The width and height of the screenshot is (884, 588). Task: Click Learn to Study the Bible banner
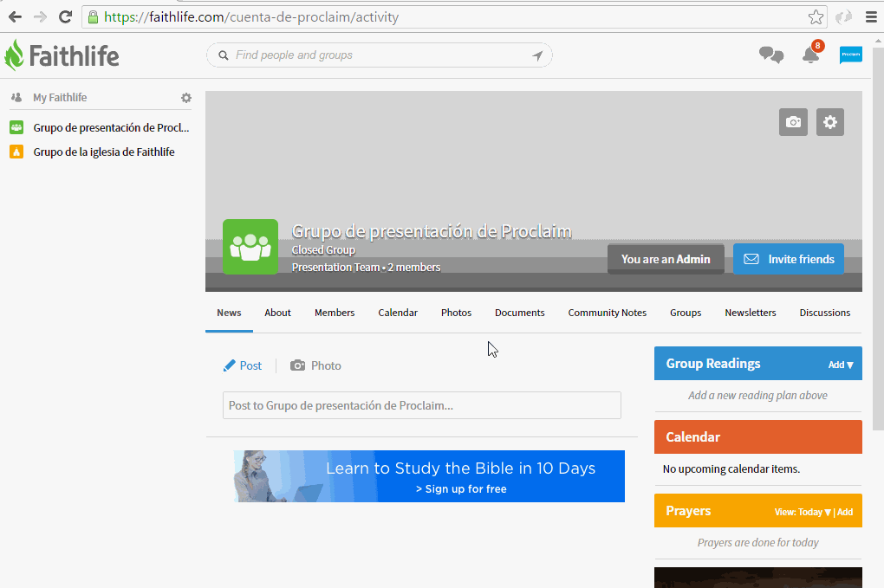[x=429, y=476]
